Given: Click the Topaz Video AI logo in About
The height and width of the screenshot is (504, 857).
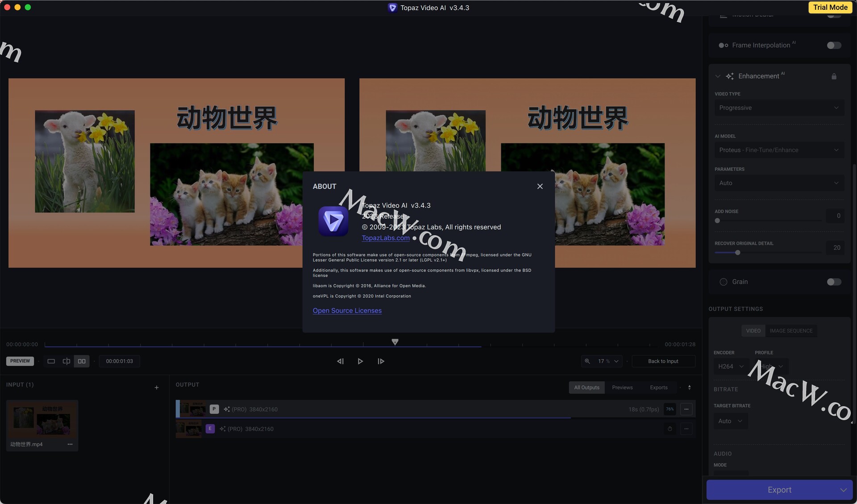Looking at the screenshot, I should tap(333, 221).
